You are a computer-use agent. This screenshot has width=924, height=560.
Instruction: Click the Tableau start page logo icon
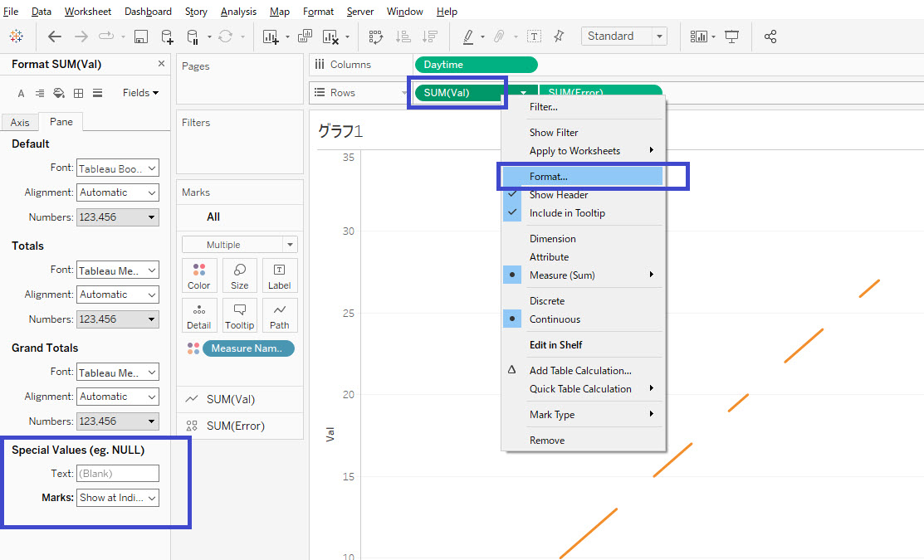click(x=17, y=36)
